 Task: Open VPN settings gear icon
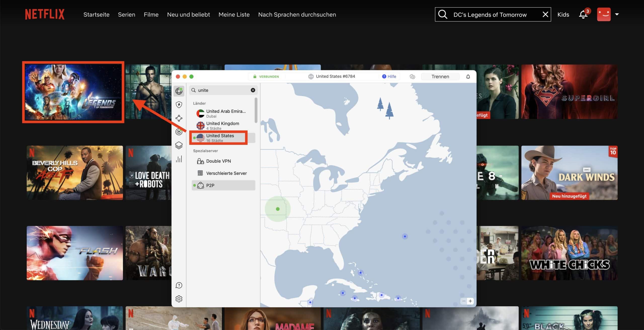pos(179,299)
